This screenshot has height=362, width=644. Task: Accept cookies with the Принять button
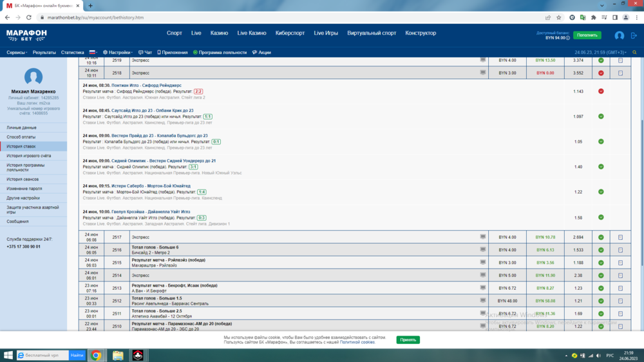point(408,339)
